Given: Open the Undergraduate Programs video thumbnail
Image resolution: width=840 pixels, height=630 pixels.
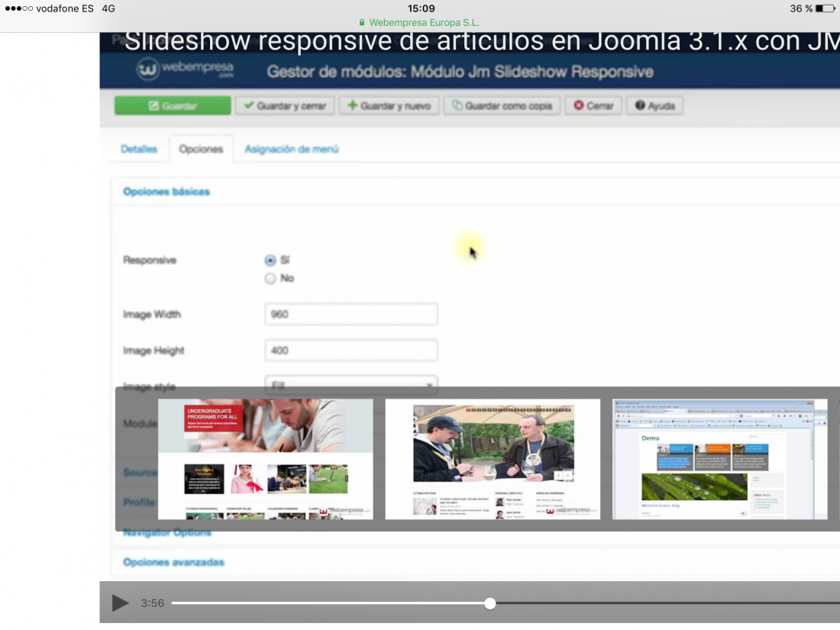Looking at the screenshot, I should tap(265, 459).
